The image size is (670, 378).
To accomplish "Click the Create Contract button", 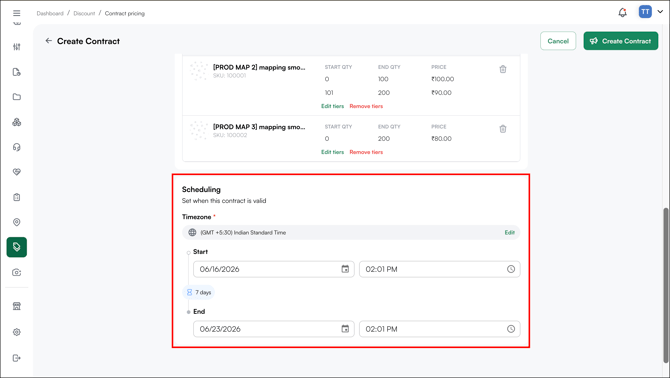I will [x=620, y=41].
